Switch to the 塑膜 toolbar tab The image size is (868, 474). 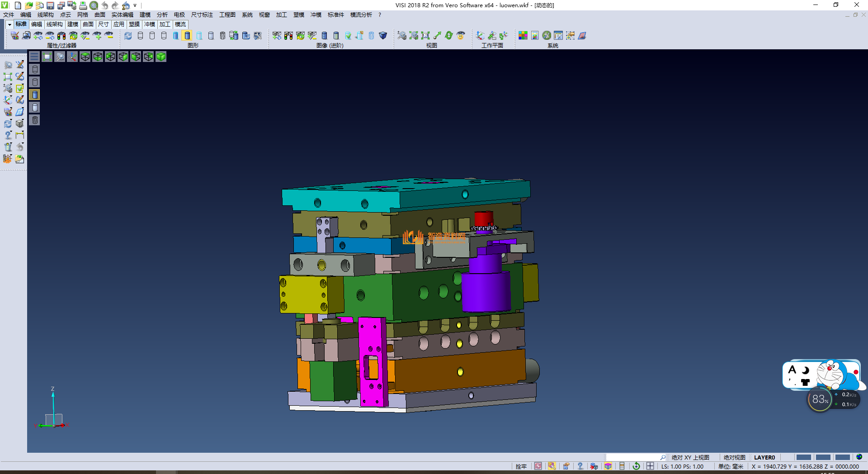pos(134,24)
